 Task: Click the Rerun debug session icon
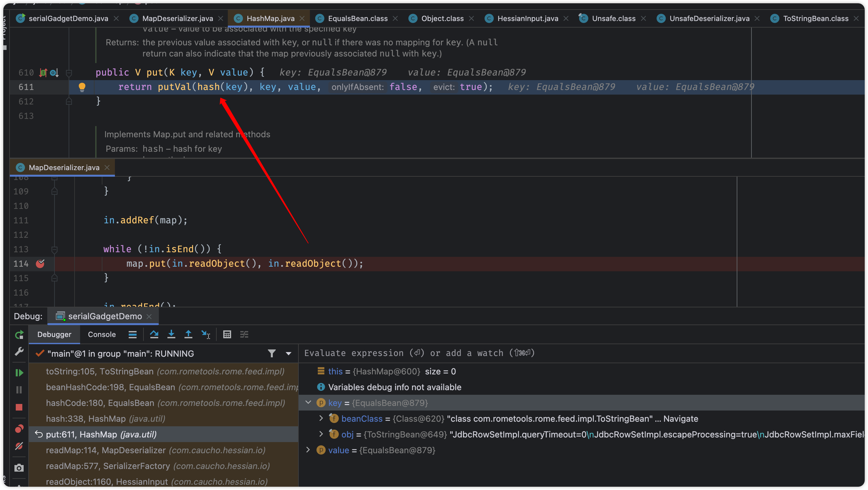19,335
